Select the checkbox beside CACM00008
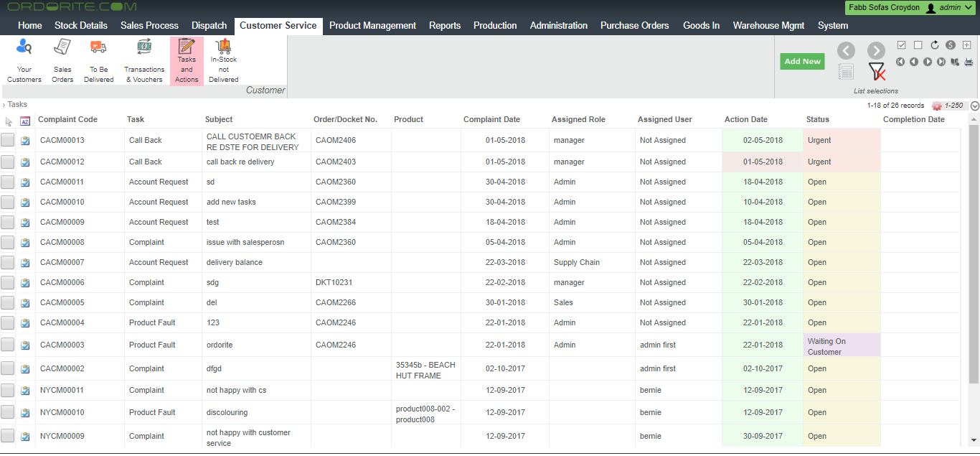The height and width of the screenshot is (456, 980). coord(8,243)
